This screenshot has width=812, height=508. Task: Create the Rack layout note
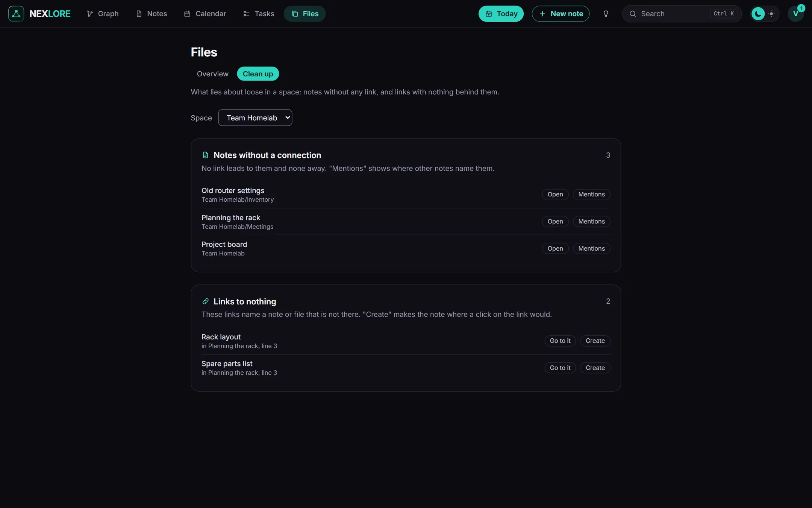pyautogui.click(x=595, y=341)
